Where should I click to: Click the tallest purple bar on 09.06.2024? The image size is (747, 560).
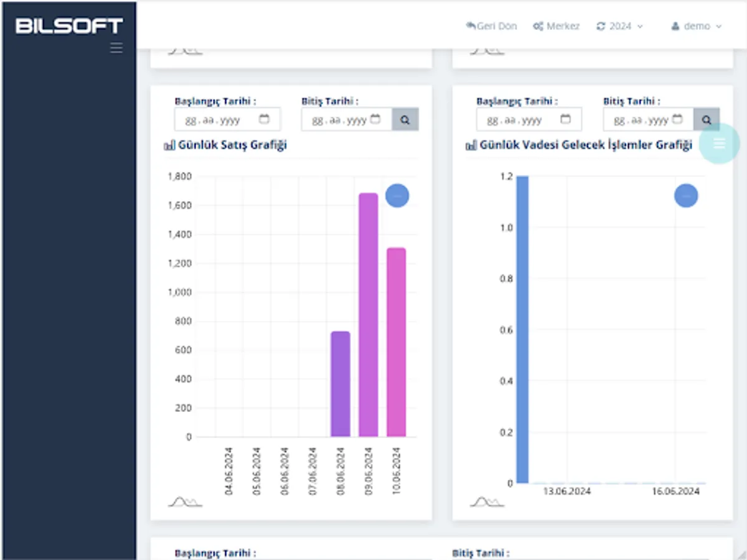[369, 311]
